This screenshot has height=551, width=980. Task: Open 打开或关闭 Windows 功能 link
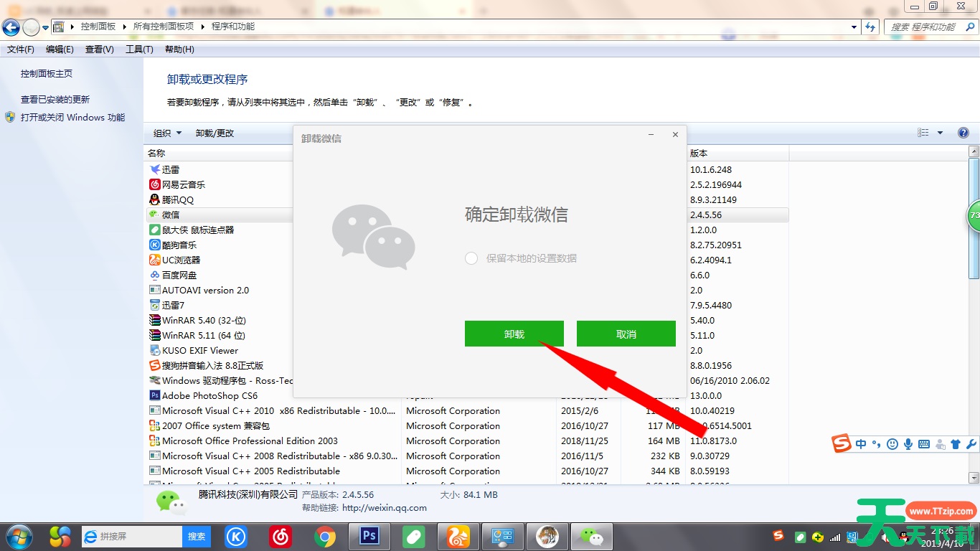[72, 118]
